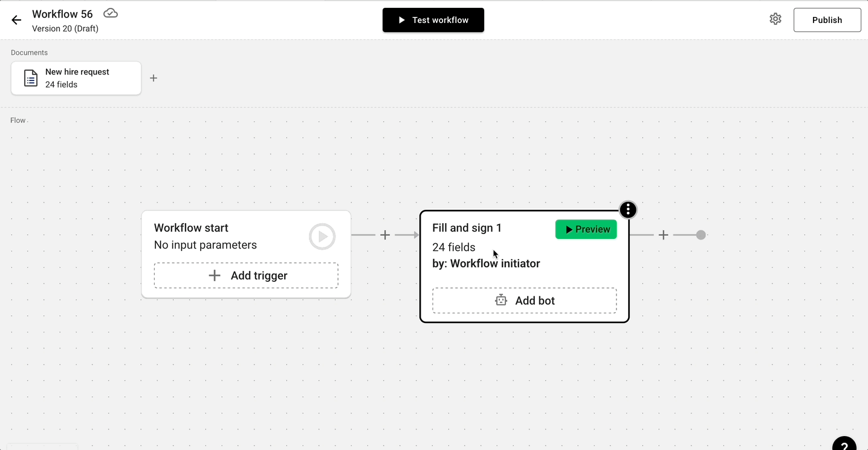Click the document file icon in New hire request
The image size is (868, 450).
31,78
